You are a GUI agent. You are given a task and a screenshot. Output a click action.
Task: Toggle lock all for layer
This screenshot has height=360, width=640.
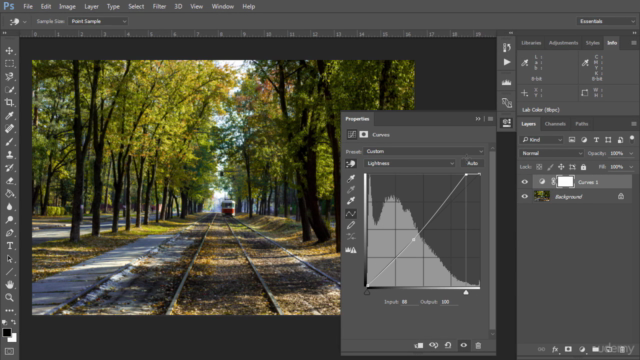(x=583, y=167)
